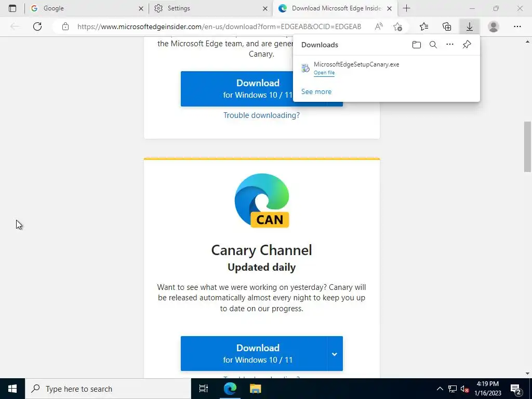Screen dimensions: 532x399
Task: Close the Download Microsoft Edge Insider tab
Action: point(390,8)
